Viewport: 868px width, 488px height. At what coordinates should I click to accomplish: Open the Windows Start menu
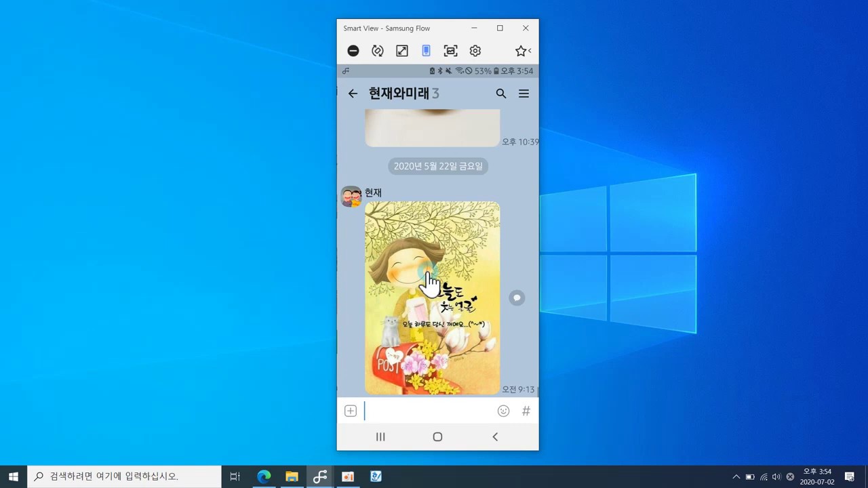[13, 476]
